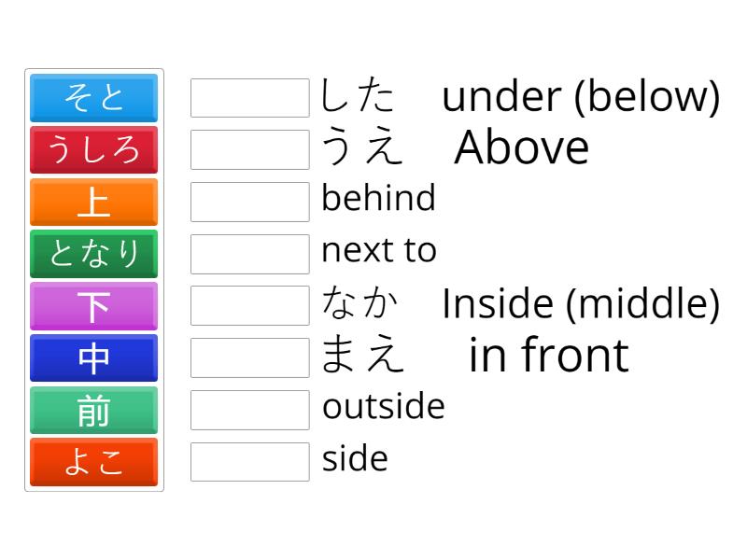This screenshot has height=560, width=747.
Task: Select the となり tile
Action: tap(93, 254)
